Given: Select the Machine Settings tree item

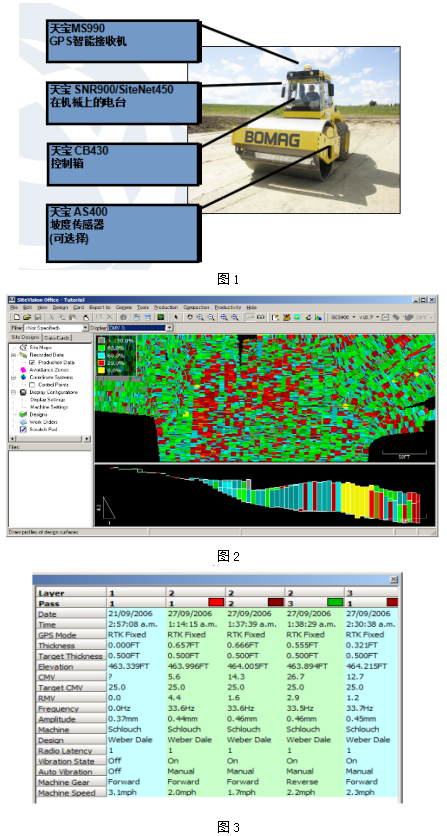Looking at the screenshot, I should click(x=49, y=407).
